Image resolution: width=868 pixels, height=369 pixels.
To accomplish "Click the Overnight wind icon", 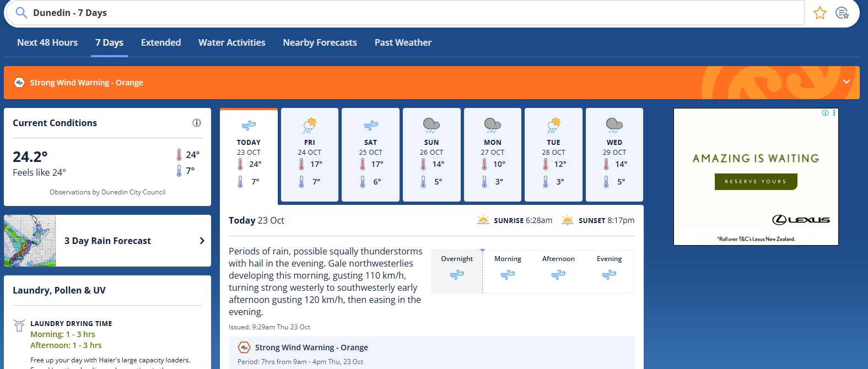I will (x=457, y=274).
